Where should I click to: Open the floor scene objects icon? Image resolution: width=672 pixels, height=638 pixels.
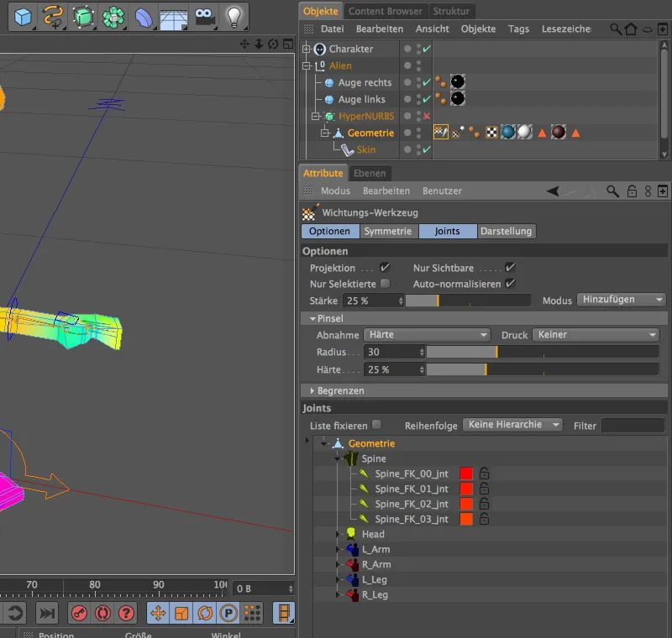[174, 18]
